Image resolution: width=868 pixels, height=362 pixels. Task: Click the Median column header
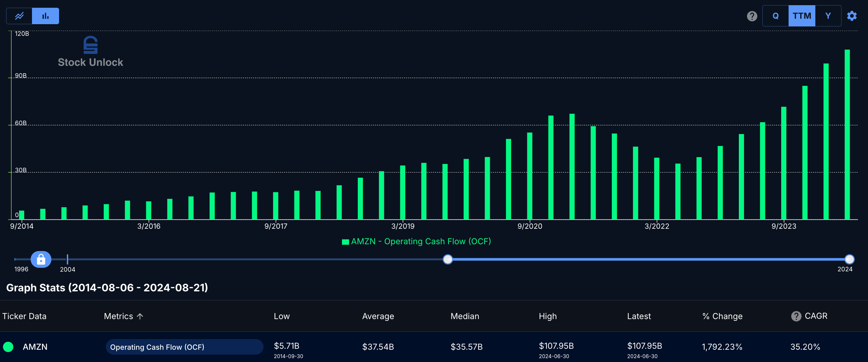465,316
